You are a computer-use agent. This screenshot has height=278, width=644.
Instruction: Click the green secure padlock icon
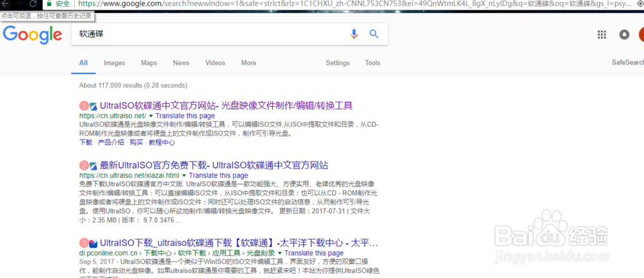click(49, 3)
